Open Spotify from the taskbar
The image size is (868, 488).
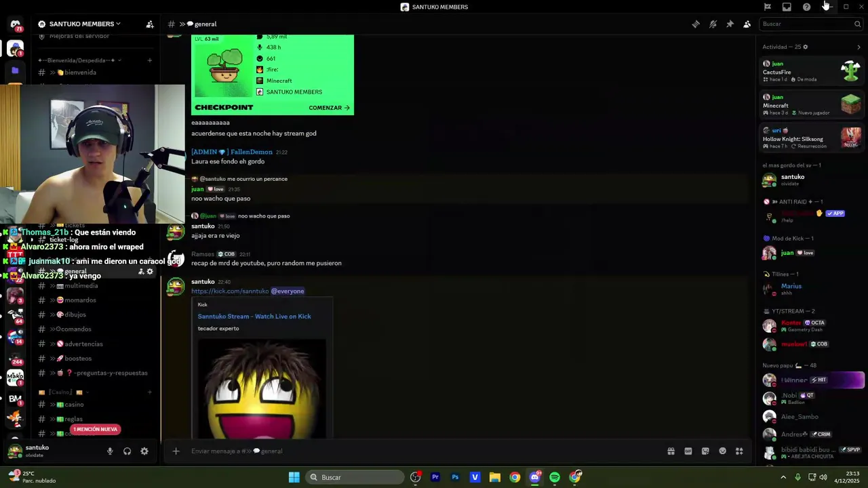point(555,477)
